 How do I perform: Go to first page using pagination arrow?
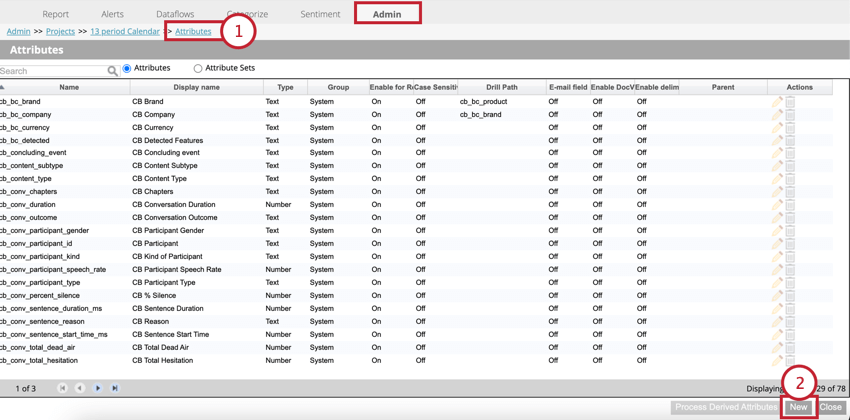(62, 388)
